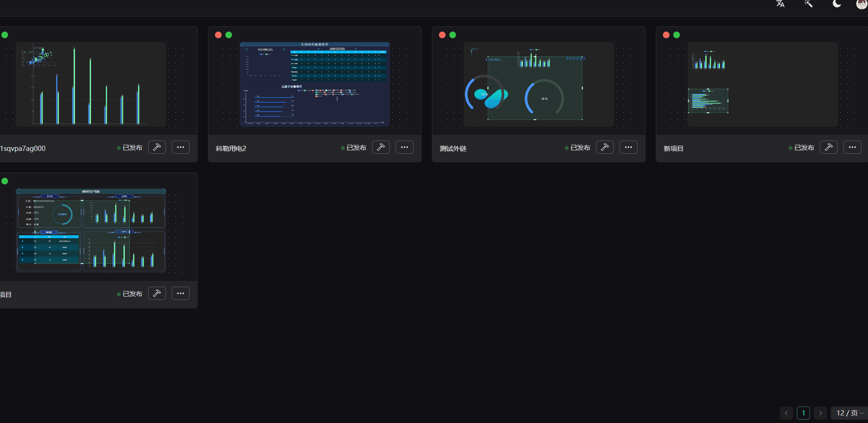Go to next page arrow
This screenshot has width=868, height=423.
coord(820,413)
